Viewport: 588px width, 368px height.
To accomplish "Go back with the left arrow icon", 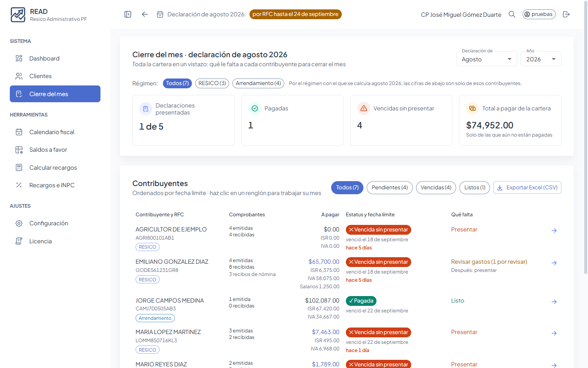I will pyautogui.click(x=145, y=14).
